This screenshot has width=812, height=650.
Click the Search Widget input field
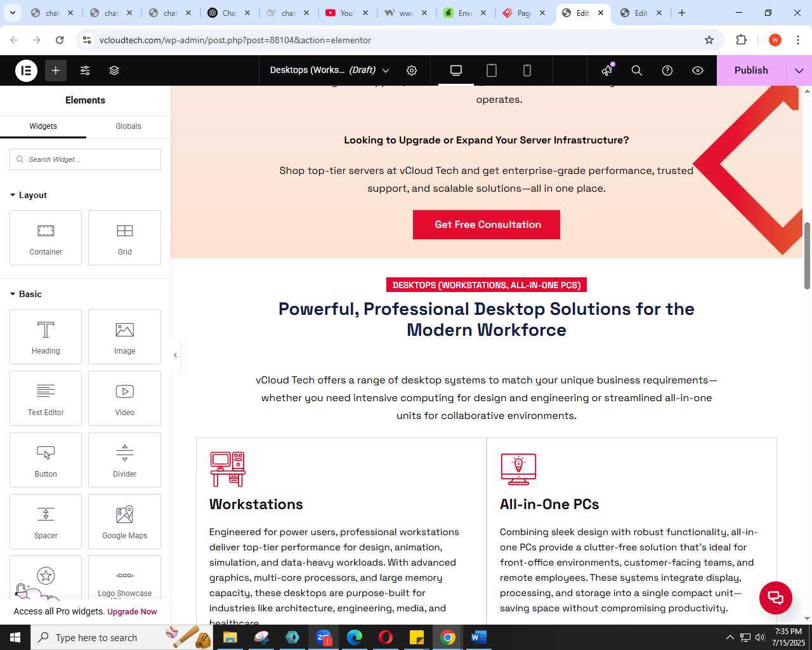pos(85,159)
